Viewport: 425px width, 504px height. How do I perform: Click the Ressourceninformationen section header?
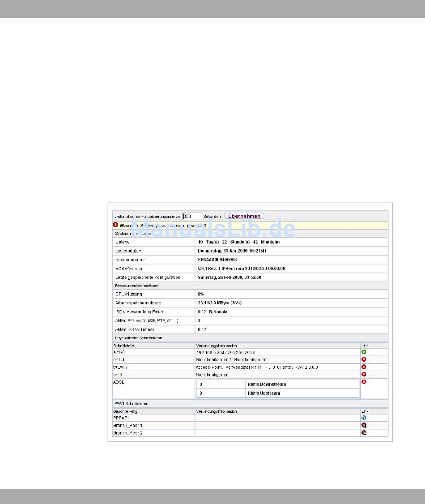137,286
